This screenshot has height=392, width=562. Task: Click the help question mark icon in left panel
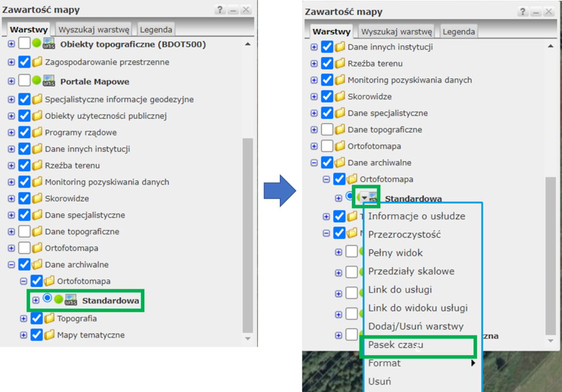pos(220,10)
